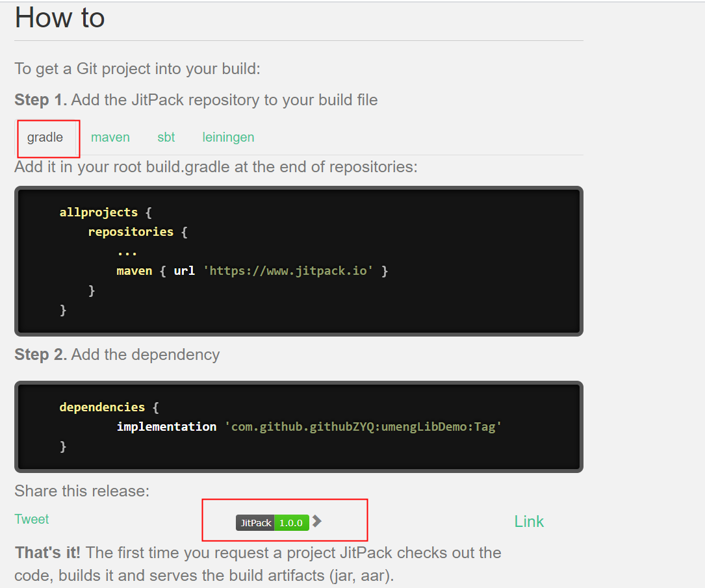This screenshot has height=588, width=705.
Task: Click the JitPack 1.0.0 badge
Action: pos(272,523)
